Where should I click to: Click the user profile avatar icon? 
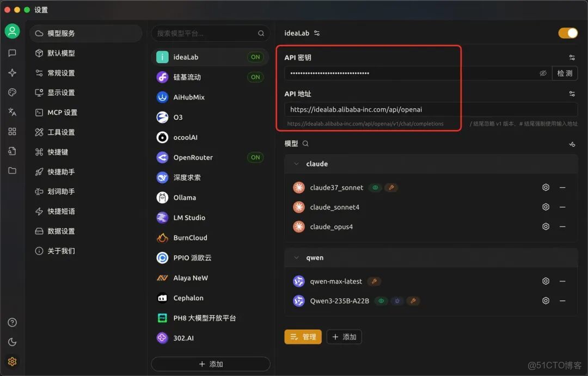point(12,31)
